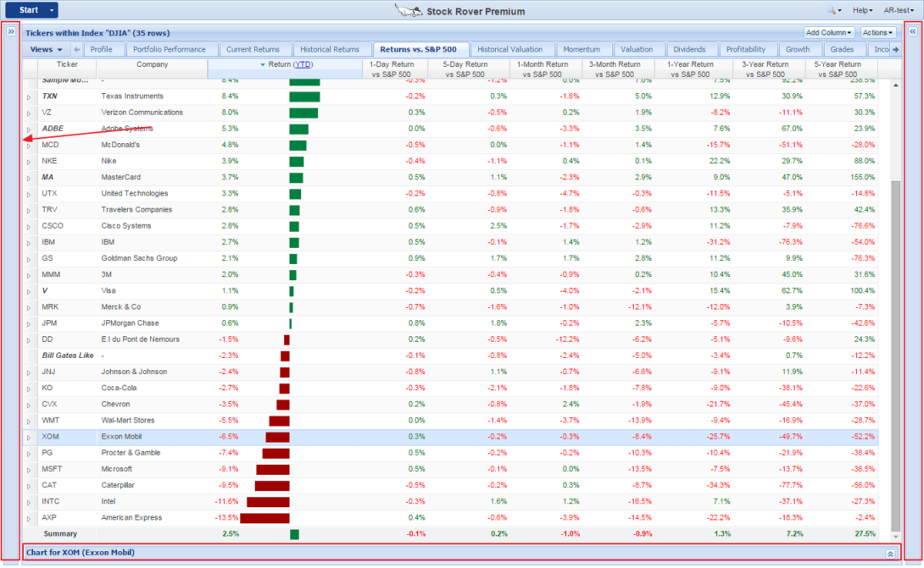Expand the MCD row
This screenshot has width=924, height=568.
click(29, 145)
